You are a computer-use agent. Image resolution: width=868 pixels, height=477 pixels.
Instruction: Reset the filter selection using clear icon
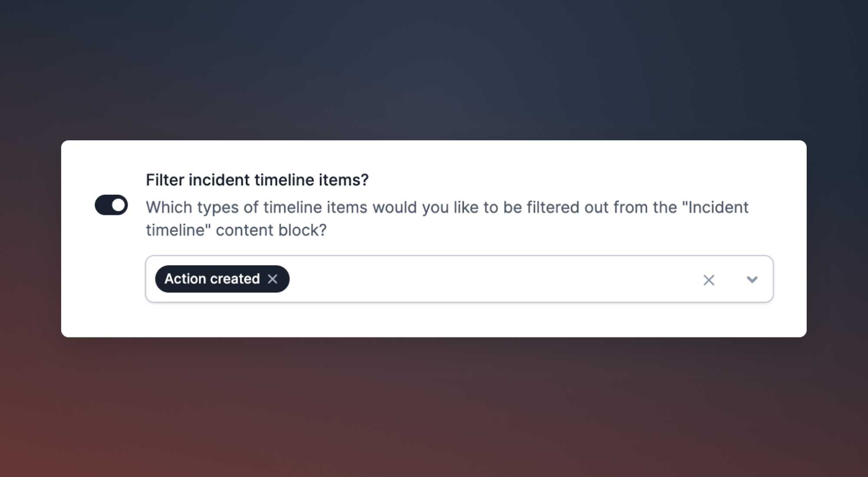coord(709,280)
